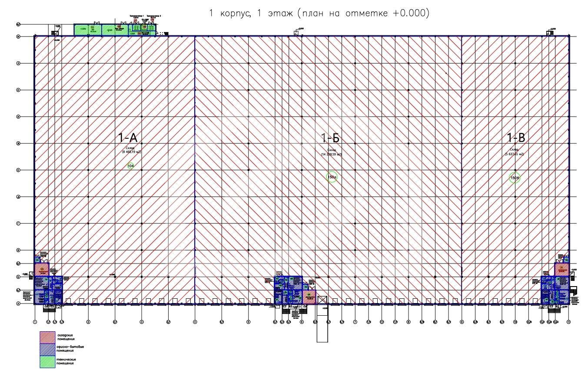The height and width of the screenshot is (387, 588).
Task: Click the crossed-square ramp symbol at bottom center
Action: [322, 300]
